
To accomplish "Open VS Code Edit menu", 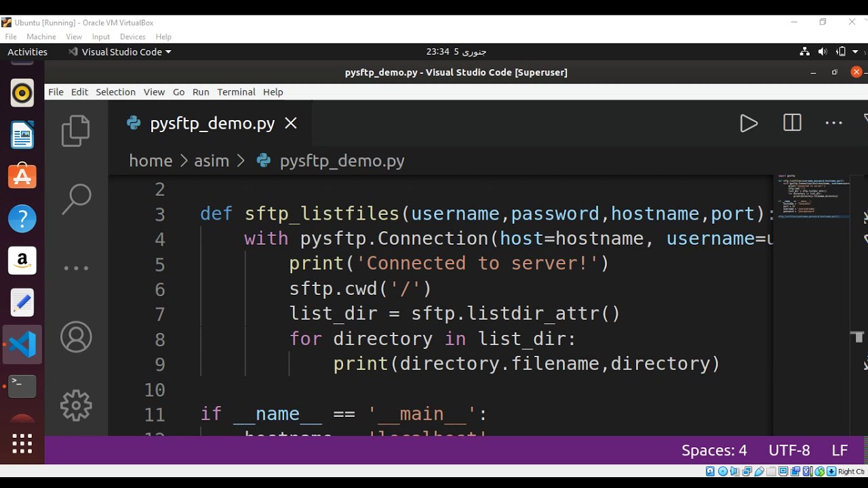I will (79, 92).
